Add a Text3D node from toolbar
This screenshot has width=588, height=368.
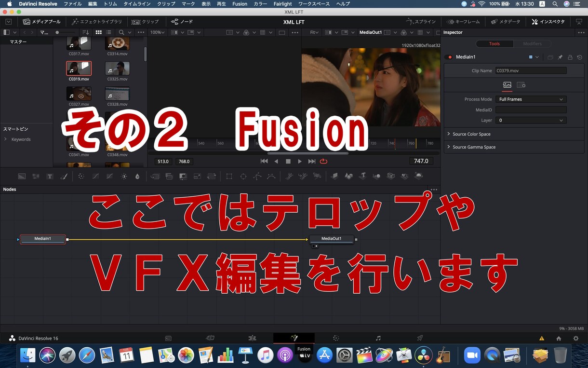[362, 177]
